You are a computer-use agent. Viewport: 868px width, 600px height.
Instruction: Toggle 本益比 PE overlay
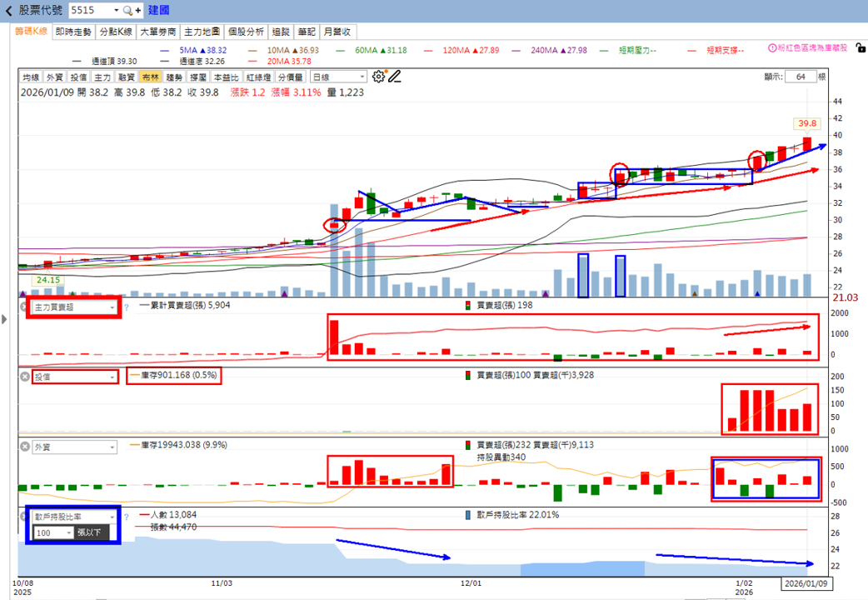point(227,77)
